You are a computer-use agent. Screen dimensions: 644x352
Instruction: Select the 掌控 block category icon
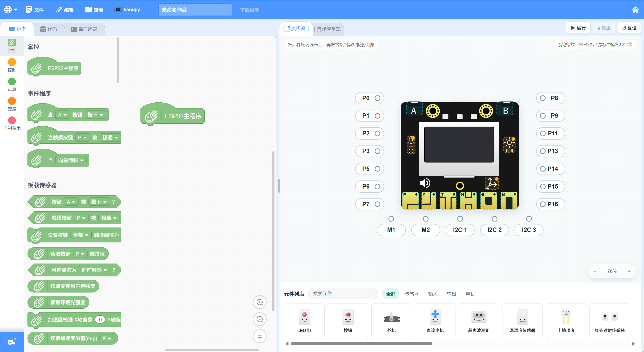(12, 43)
